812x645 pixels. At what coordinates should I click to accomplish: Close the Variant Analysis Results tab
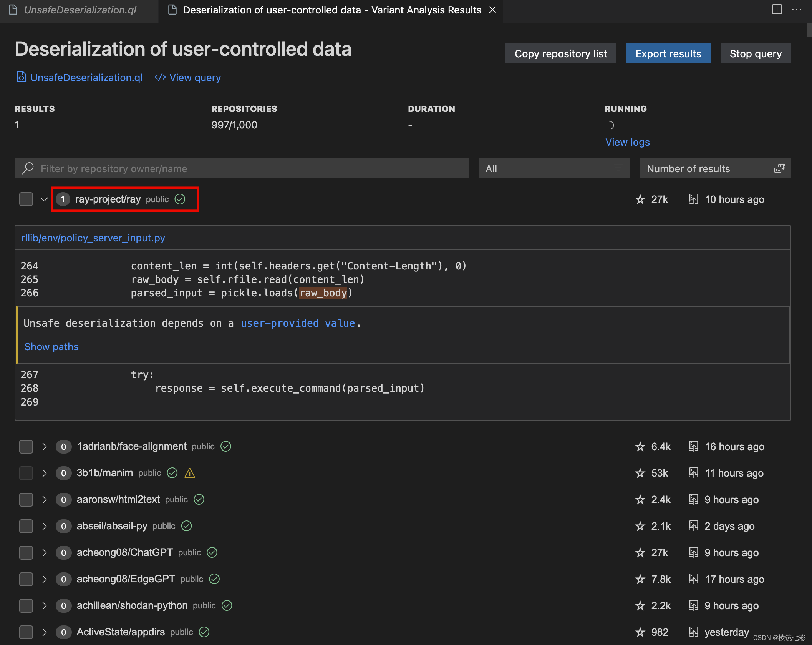[x=492, y=10]
